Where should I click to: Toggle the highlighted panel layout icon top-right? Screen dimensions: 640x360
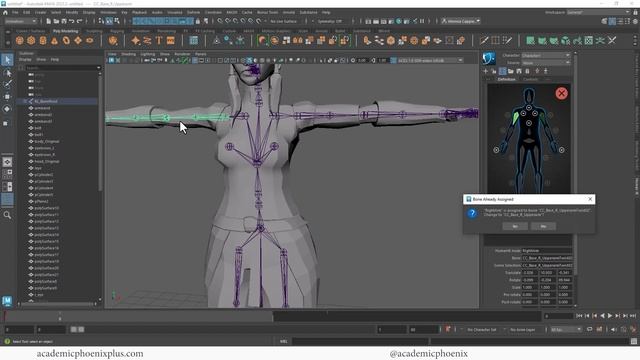pos(612,21)
